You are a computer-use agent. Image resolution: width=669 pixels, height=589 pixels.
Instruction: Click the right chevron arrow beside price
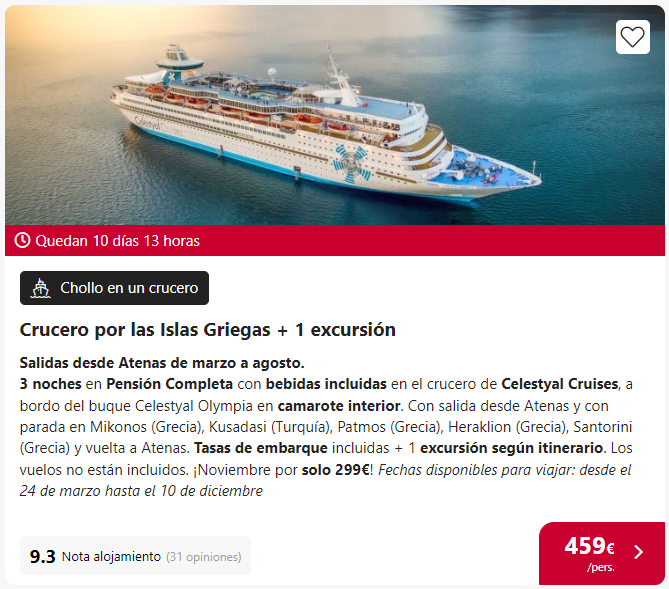point(639,552)
